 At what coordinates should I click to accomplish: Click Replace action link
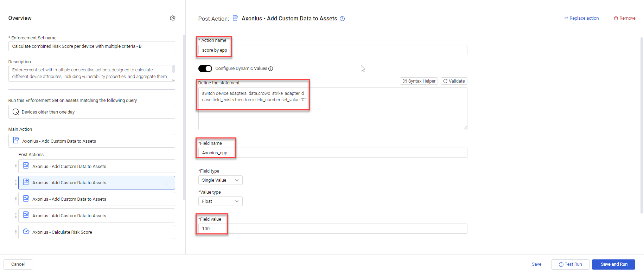coord(581,18)
